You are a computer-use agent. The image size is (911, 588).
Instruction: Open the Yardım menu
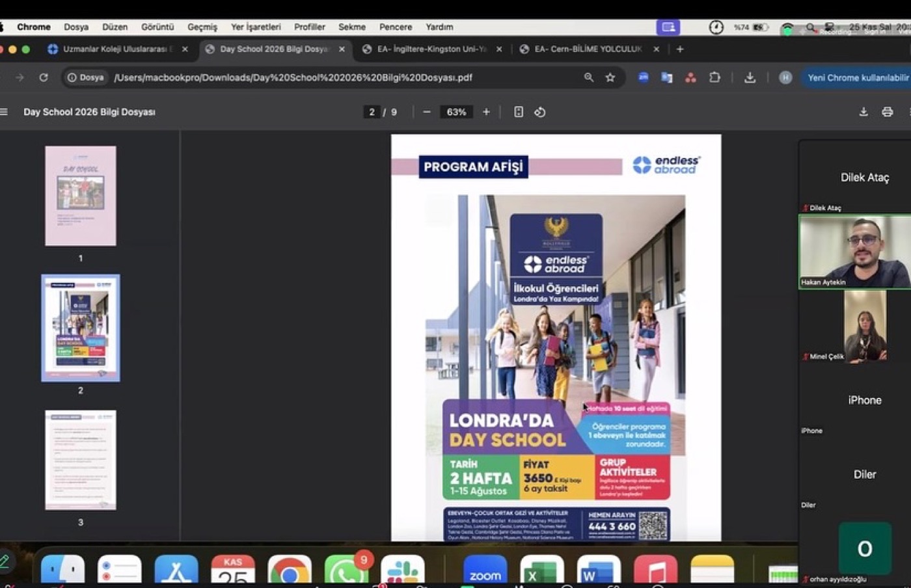coord(439,27)
